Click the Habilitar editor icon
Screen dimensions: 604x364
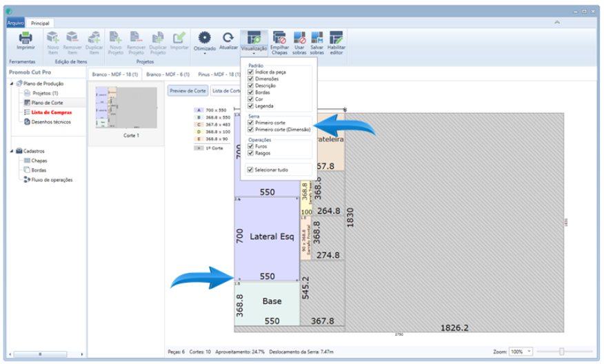336,37
